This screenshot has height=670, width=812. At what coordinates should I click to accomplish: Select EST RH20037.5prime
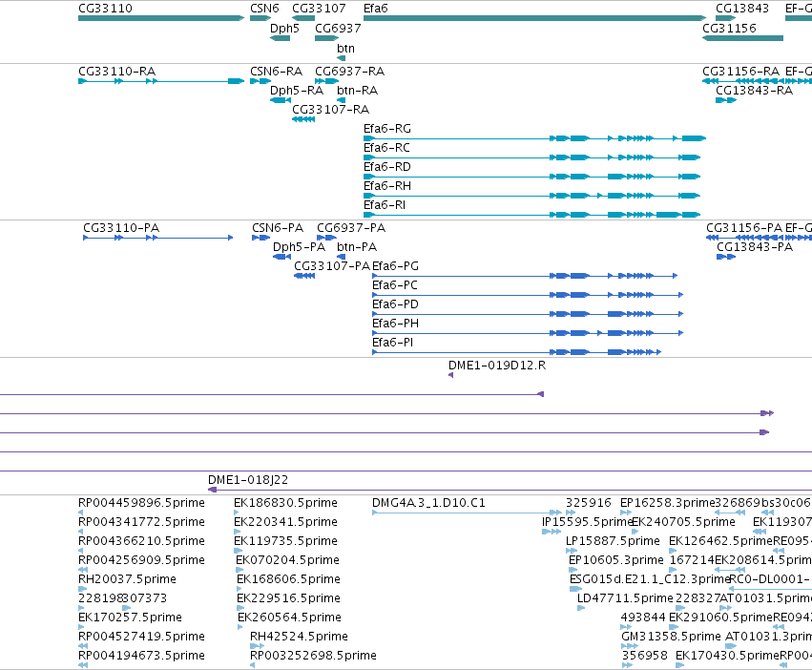tap(82, 589)
